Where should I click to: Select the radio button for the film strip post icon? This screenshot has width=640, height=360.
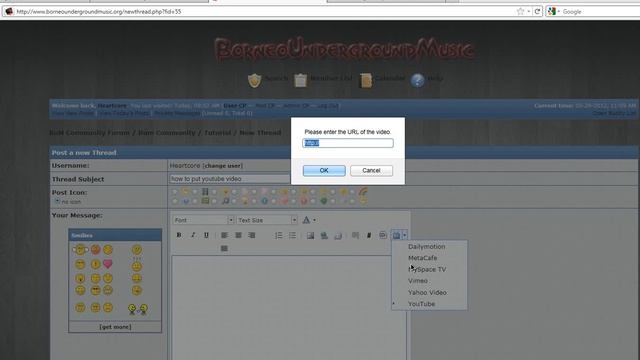pos(195,191)
